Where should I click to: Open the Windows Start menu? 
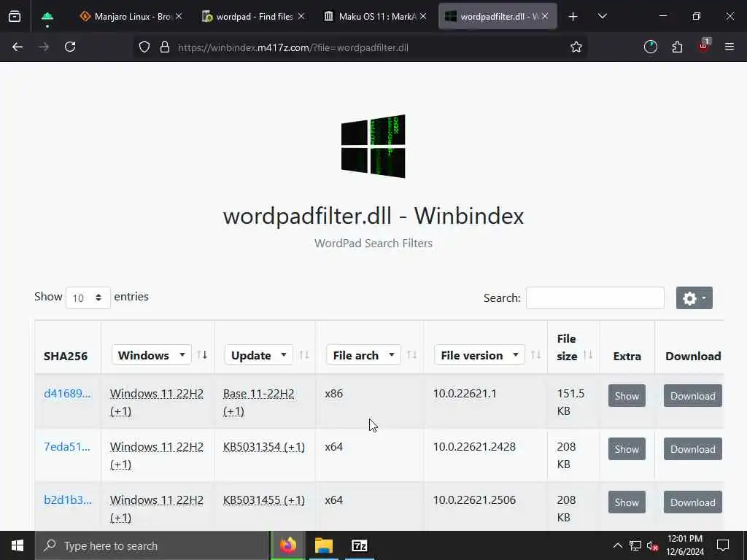tap(18, 545)
